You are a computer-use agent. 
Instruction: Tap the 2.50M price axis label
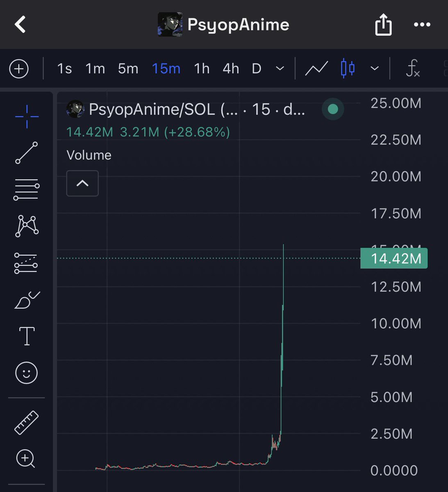pos(391,434)
